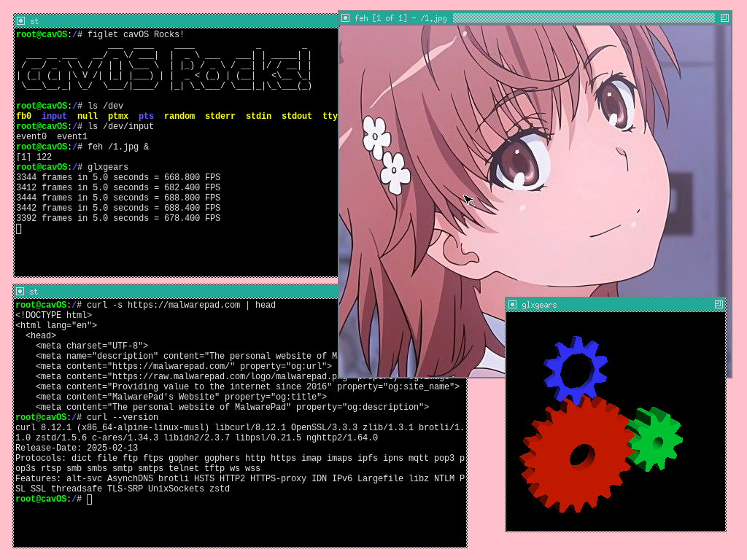Click the fb0 entry in the /dev listing
The height and width of the screenshot is (560, 747).
pyautogui.click(x=23, y=115)
